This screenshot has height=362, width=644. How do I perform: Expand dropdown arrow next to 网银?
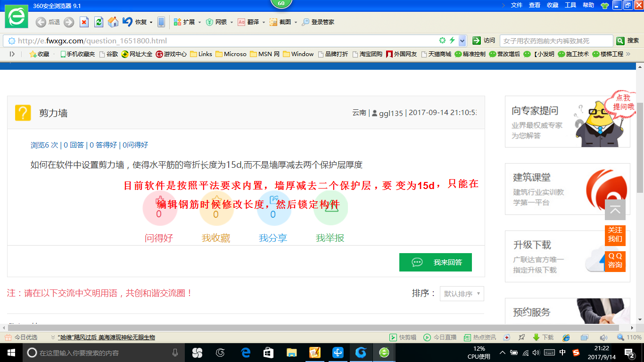(x=231, y=22)
